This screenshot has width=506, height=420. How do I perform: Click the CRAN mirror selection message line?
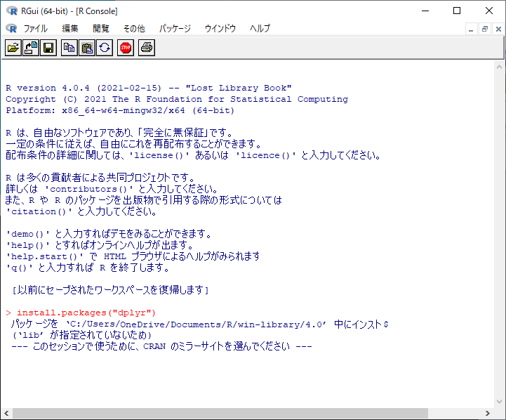[161, 346]
